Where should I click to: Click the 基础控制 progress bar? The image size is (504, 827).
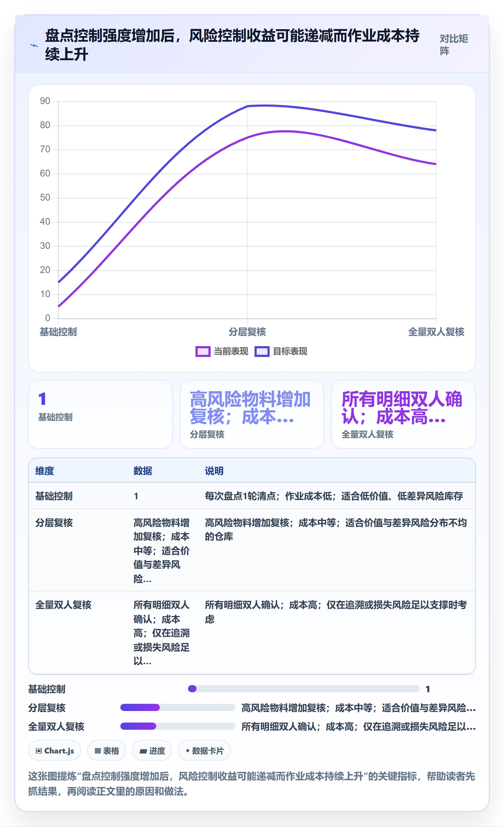304,689
